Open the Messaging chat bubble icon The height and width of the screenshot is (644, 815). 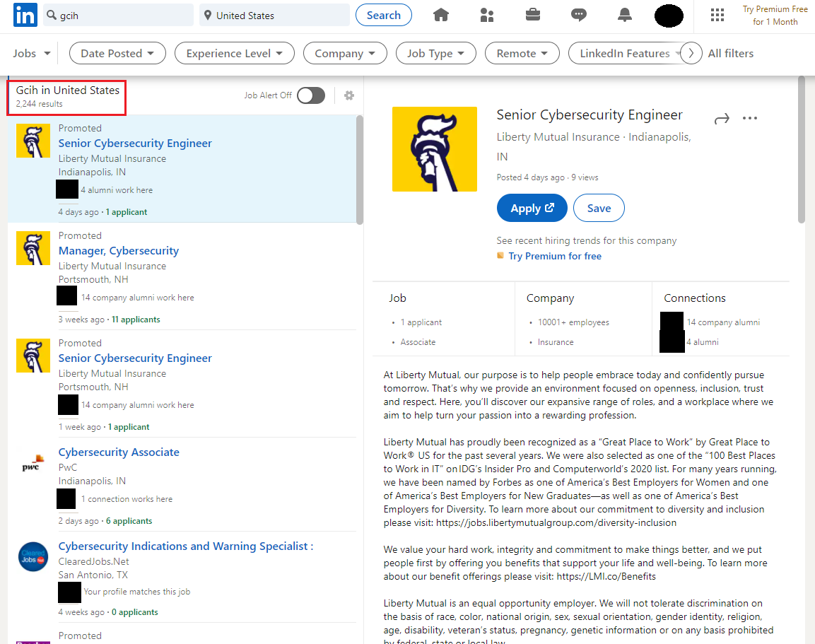coord(578,15)
